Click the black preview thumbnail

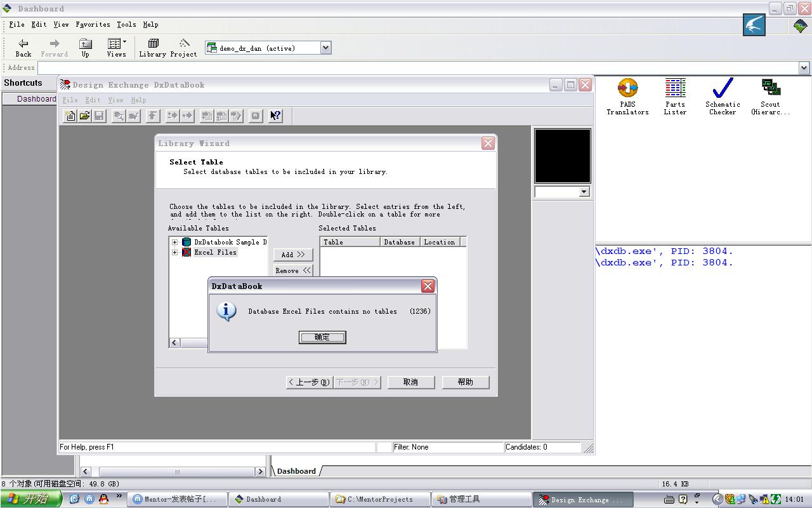[x=563, y=156]
